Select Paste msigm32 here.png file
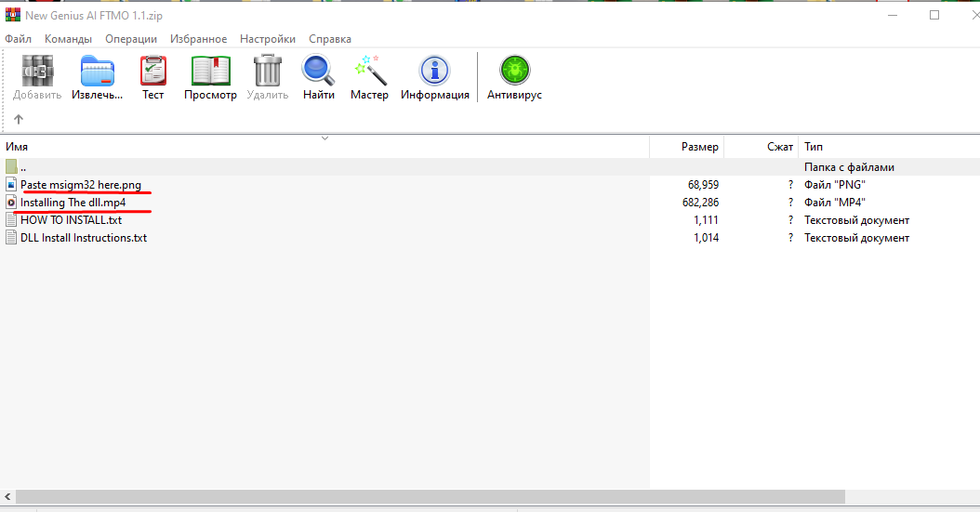 pyautogui.click(x=81, y=185)
